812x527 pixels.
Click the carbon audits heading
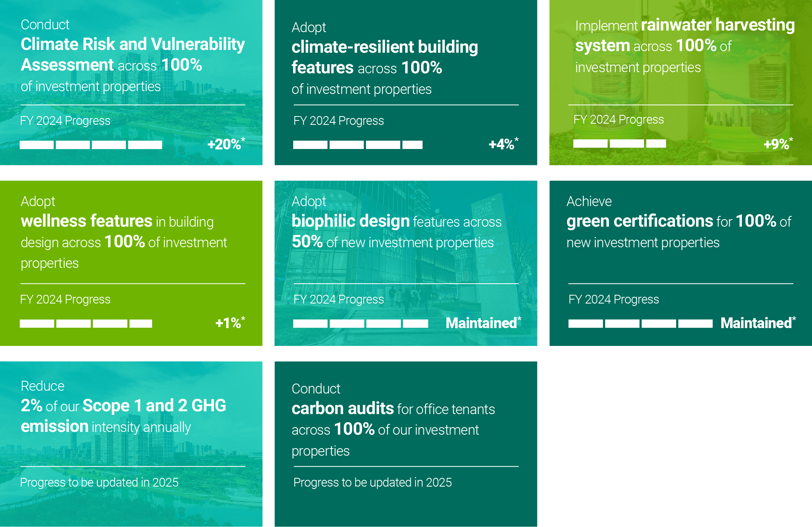[343, 409]
